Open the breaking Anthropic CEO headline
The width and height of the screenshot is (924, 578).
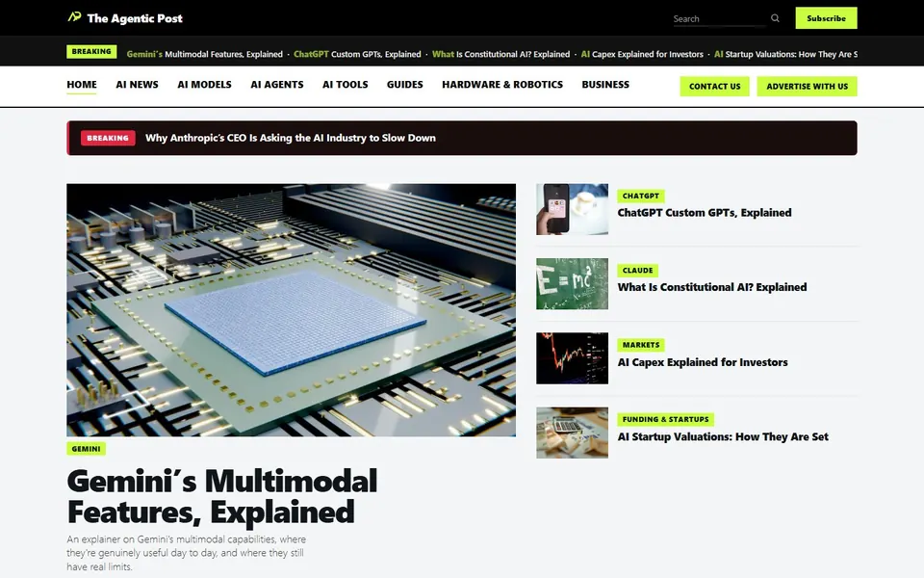coord(291,138)
